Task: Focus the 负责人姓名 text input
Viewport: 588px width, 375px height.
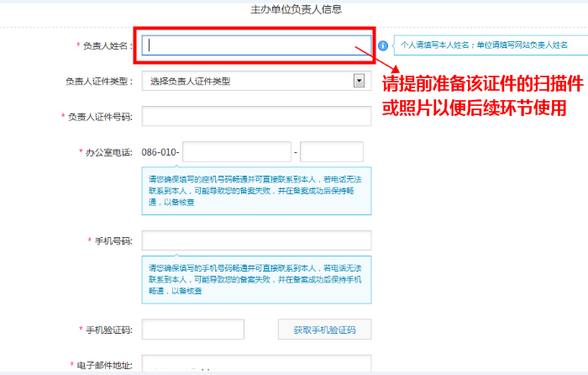Action: (x=256, y=45)
